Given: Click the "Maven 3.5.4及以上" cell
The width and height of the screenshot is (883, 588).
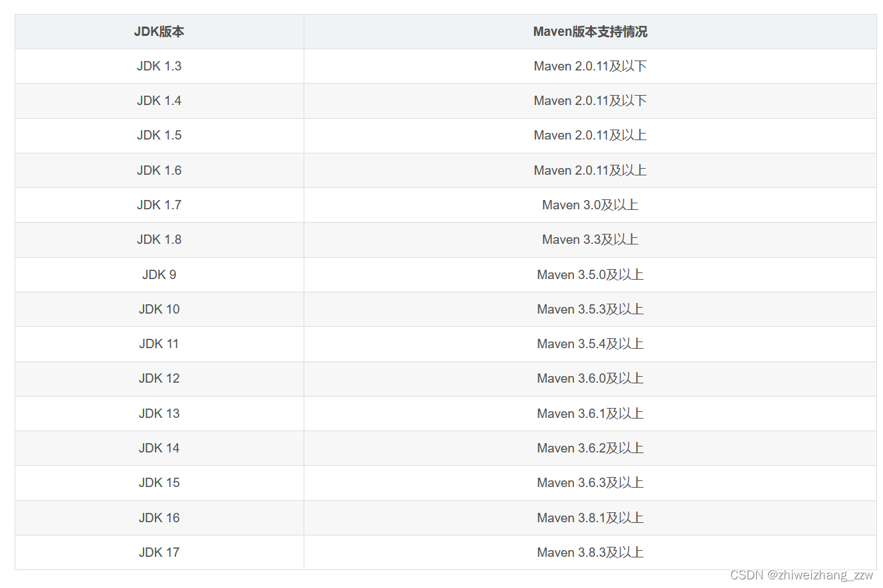Looking at the screenshot, I should [590, 344].
